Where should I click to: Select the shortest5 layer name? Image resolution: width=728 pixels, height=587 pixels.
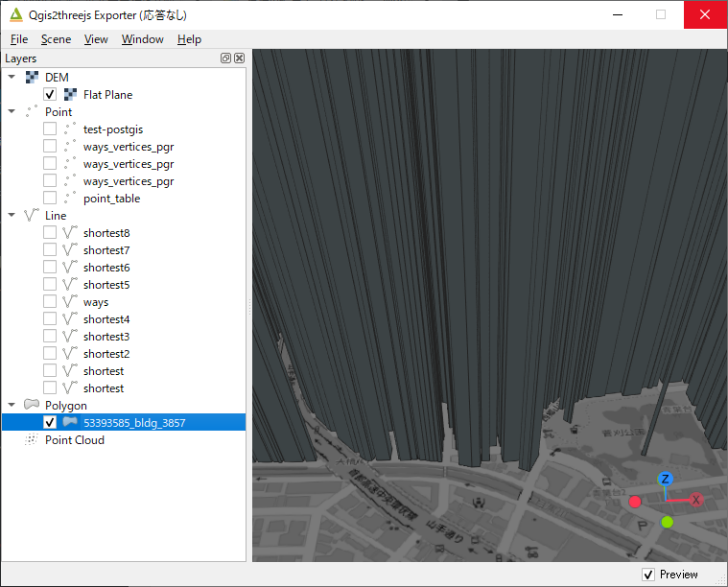[106, 285]
